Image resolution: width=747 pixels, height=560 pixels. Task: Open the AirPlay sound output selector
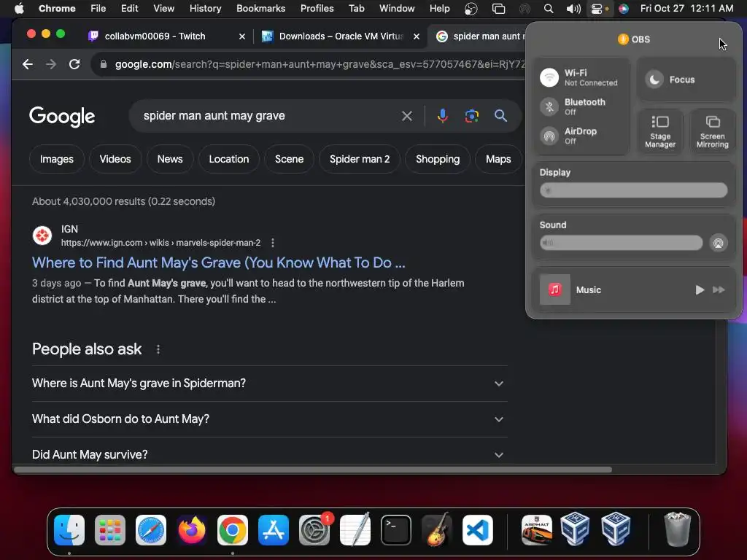pos(719,243)
